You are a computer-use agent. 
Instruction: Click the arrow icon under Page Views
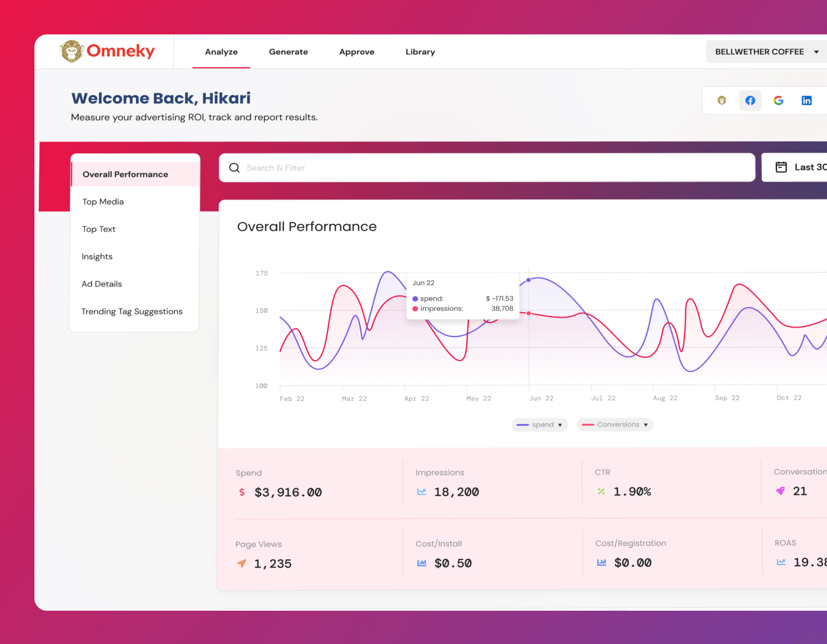241,563
